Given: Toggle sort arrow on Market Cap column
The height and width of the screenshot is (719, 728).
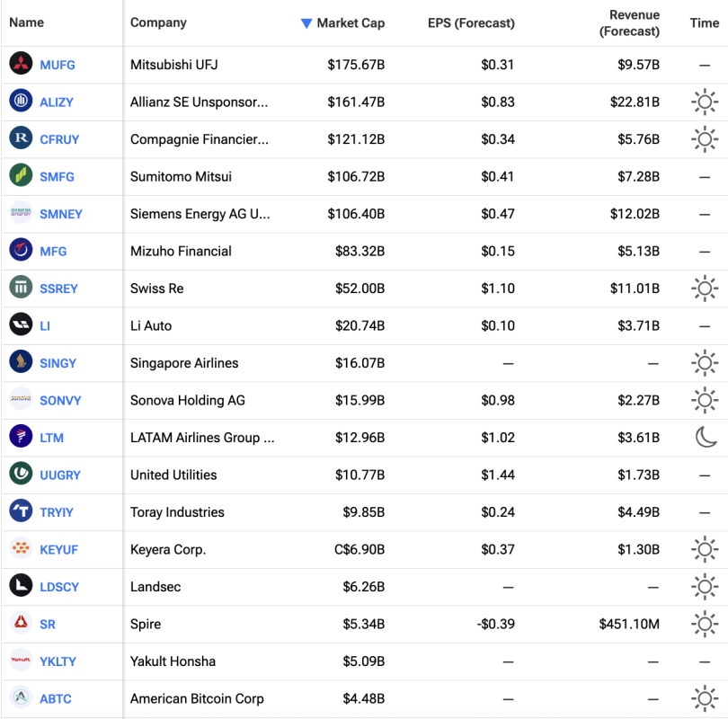Looking at the screenshot, I should point(306,23).
